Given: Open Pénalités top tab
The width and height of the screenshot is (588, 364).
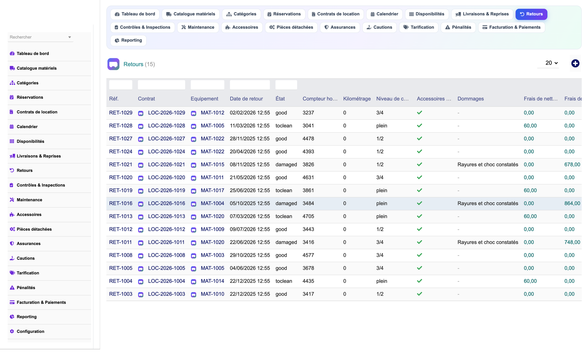Looking at the screenshot, I should point(458,27).
